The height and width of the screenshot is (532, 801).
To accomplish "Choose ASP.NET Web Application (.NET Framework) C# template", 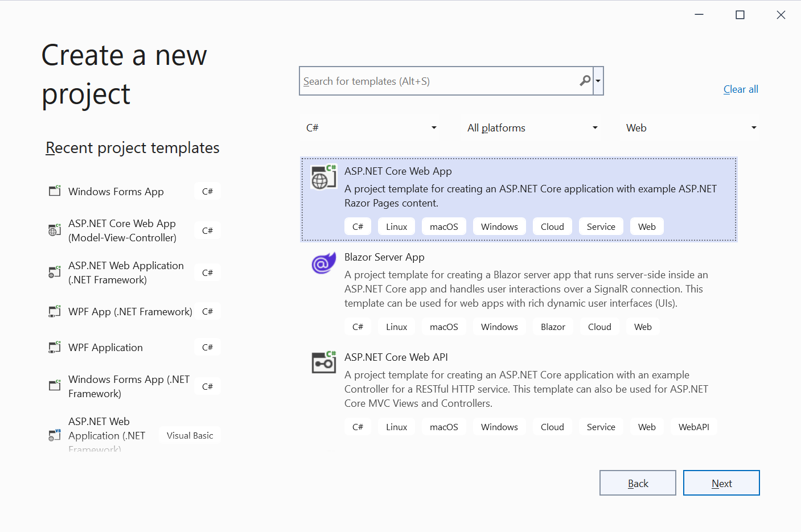I will click(x=134, y=273).
